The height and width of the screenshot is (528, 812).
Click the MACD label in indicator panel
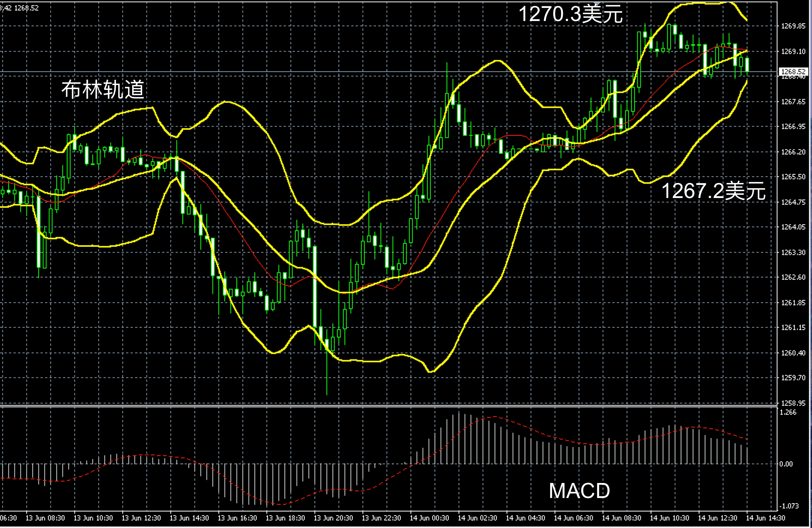(579, 490)
